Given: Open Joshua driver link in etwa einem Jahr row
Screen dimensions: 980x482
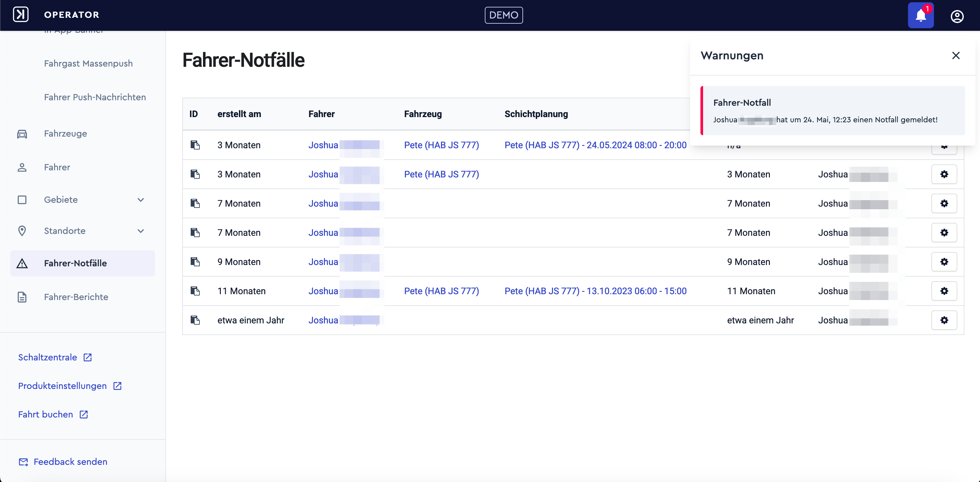Looking at the screenshot, I should (x=323, y=320).
